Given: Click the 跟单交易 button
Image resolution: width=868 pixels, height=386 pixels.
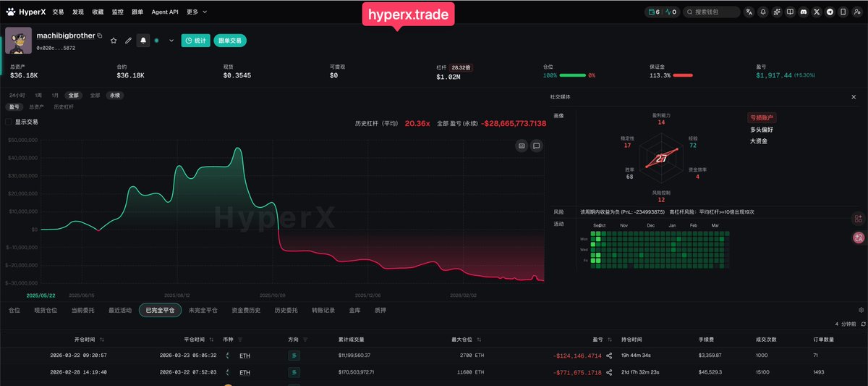Looking at the screenshot, I should click(x=230, y=41).
